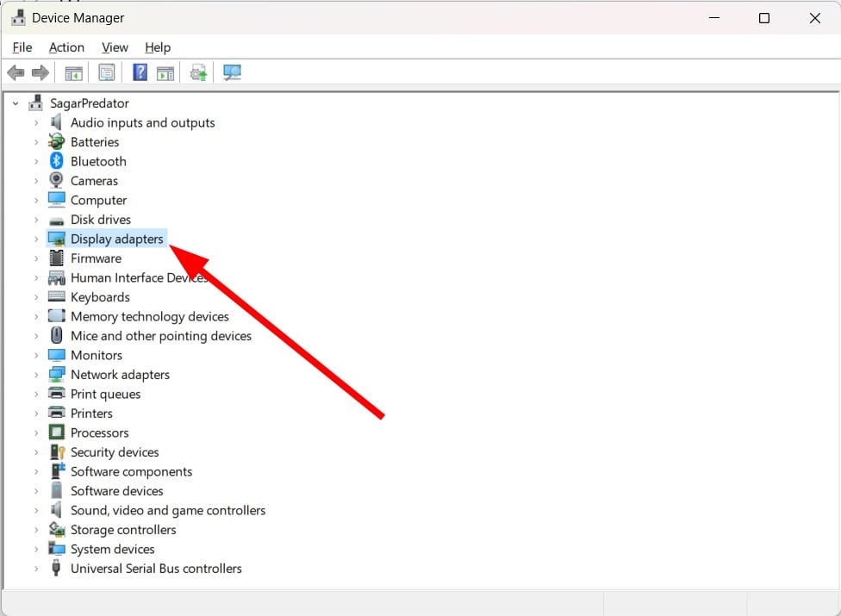The image size is (841, 616).
Task: Open the File menu
Action: 22,47
